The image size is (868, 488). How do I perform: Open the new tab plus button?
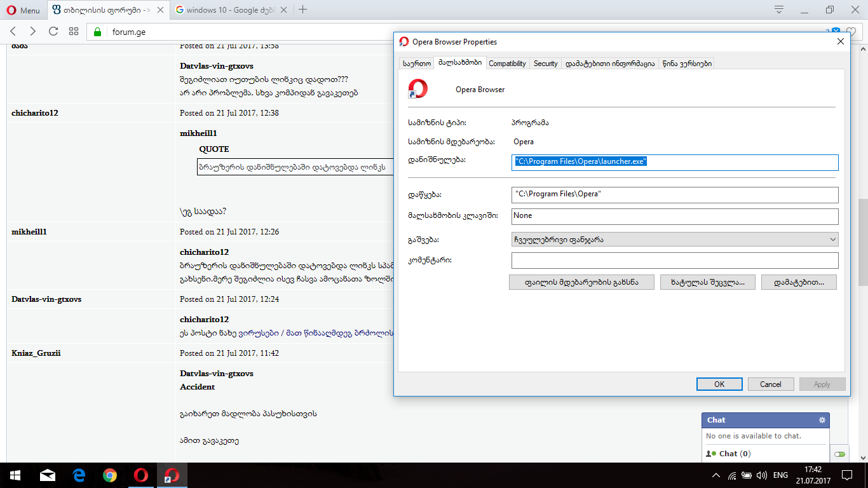coord(303,10)
